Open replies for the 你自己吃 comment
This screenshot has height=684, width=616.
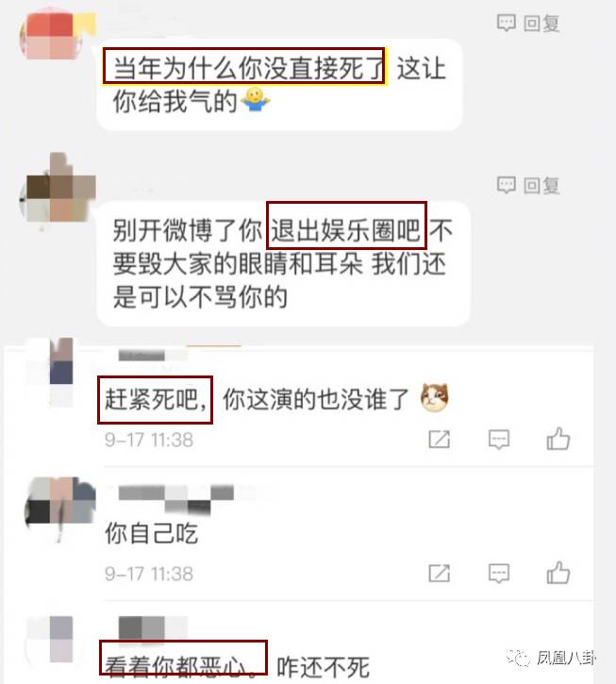click(x=499, y=574)
